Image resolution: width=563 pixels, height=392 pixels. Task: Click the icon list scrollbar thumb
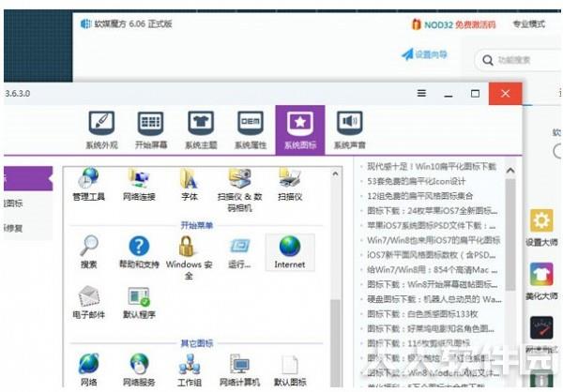click(x=335, y=343)
